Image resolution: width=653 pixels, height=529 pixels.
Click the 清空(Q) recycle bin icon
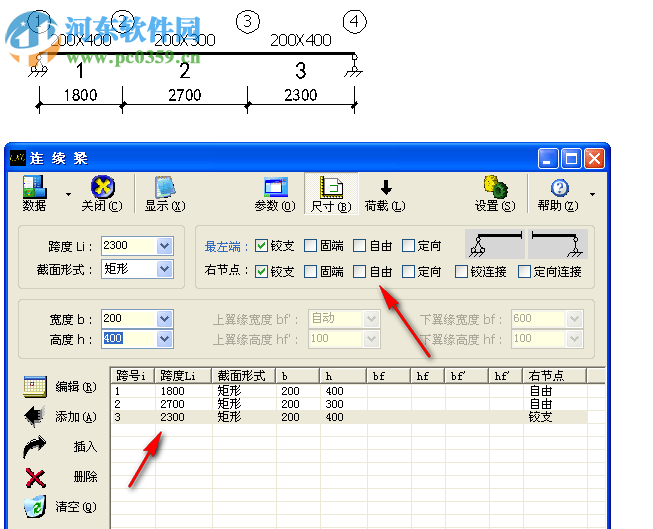tap(35, 507)
